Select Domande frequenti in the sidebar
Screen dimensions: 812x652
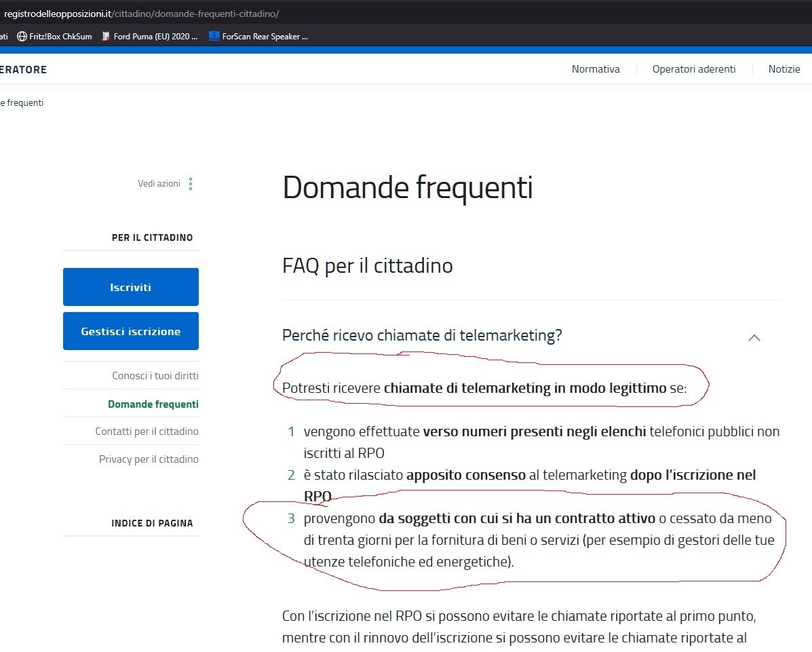[x=153, y=404]
